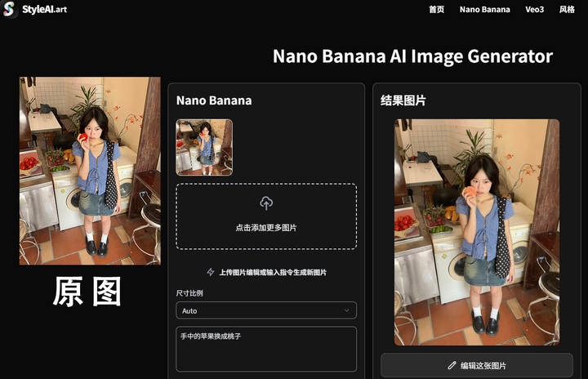588x379 pixels.
Task: Click the 尺寸比例 label
Action: coord(189,293)
